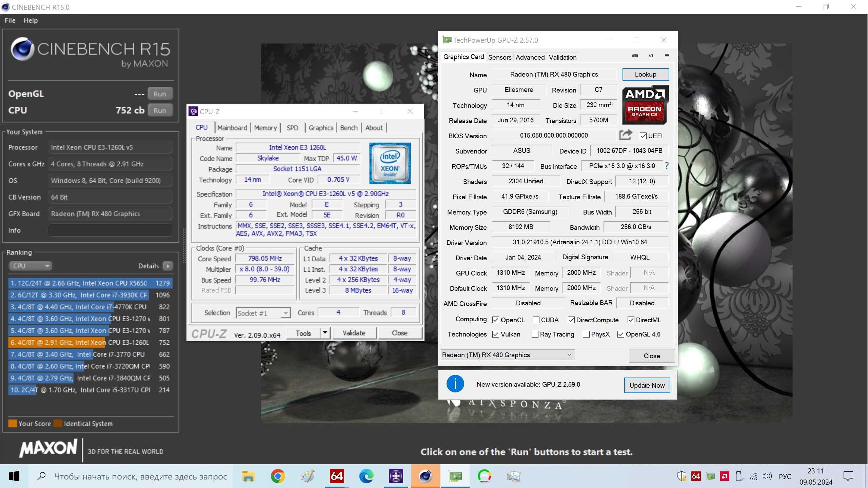Open Google Chrome from the taskbar

point(278,476)
